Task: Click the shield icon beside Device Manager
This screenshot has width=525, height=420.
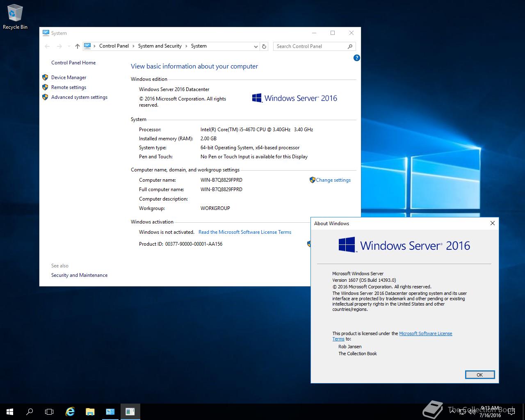Action: pyautogui.click(x=45, y=77)
